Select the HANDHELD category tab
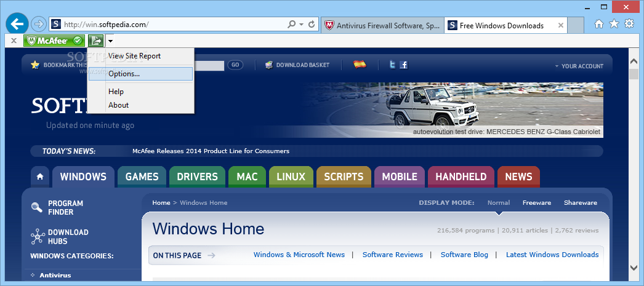The height and width of the screenshot is (286, 644). (461, 177)
